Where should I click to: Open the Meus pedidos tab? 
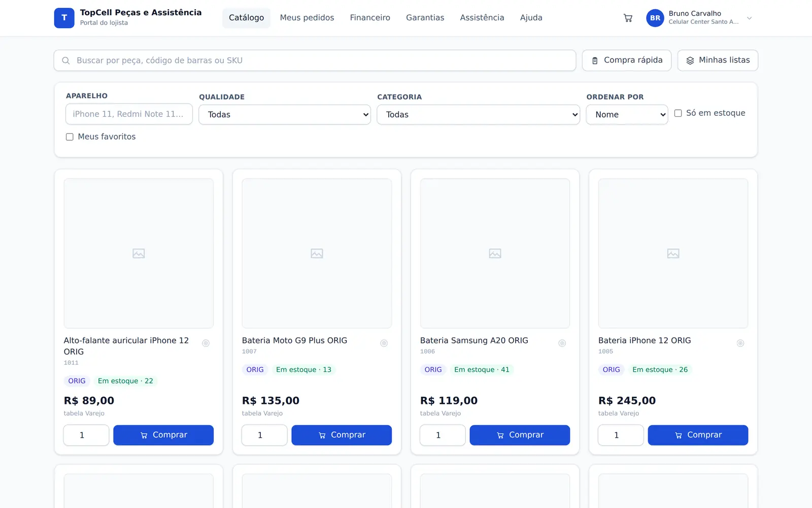point(307,18)
